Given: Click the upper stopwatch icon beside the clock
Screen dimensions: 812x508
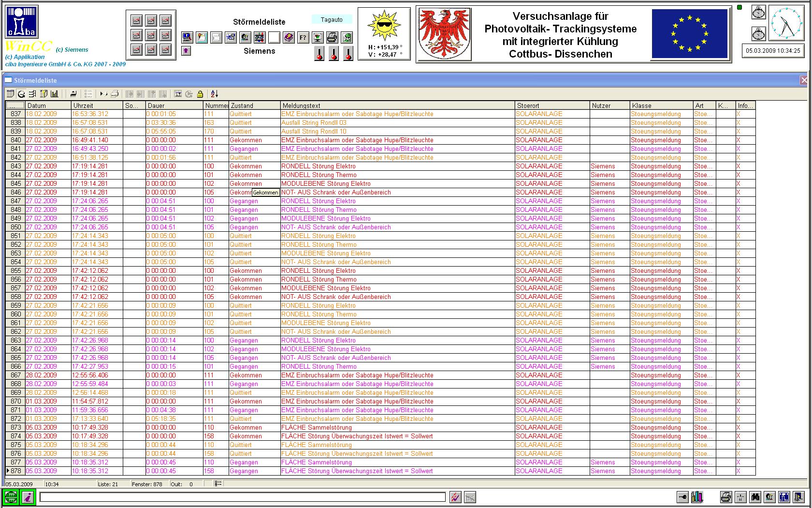Looking at the screenshot, I should pyautogui.click(x=758, y=13).
